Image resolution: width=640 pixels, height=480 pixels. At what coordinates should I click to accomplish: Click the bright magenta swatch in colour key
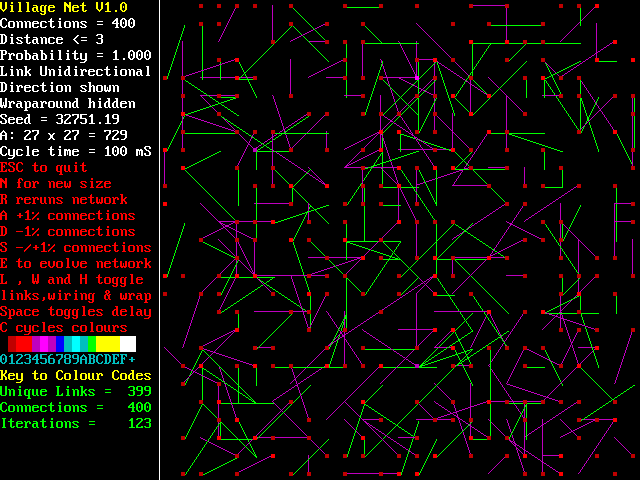[x=44, y=344]
